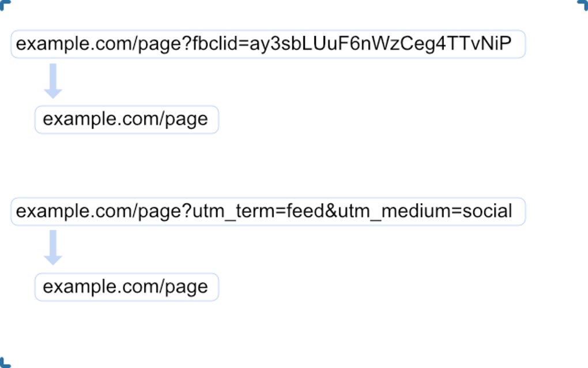The image size is (588, 368).
Task: Click the down arrow below the fbclid URL
Action: (x=53, y=81)
